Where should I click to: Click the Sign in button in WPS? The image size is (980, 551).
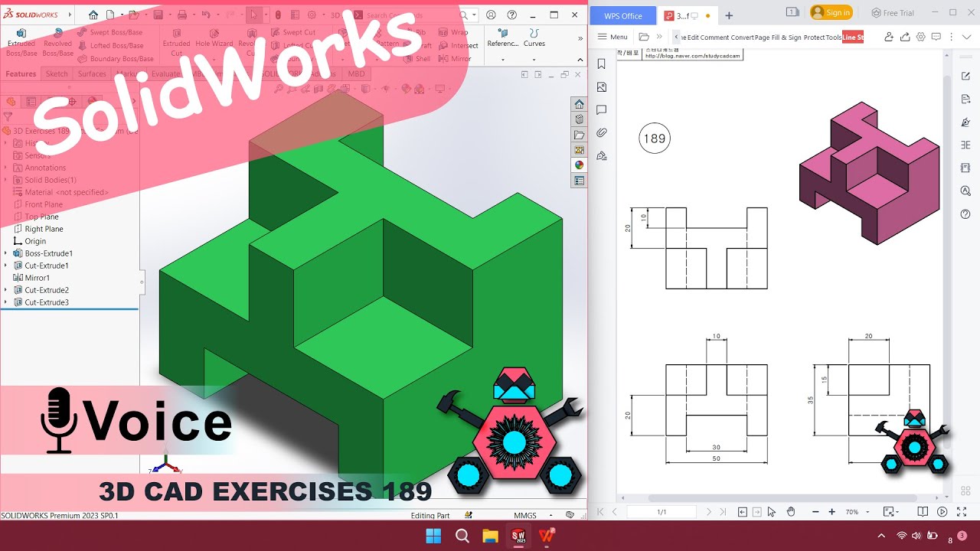point(831,12)
